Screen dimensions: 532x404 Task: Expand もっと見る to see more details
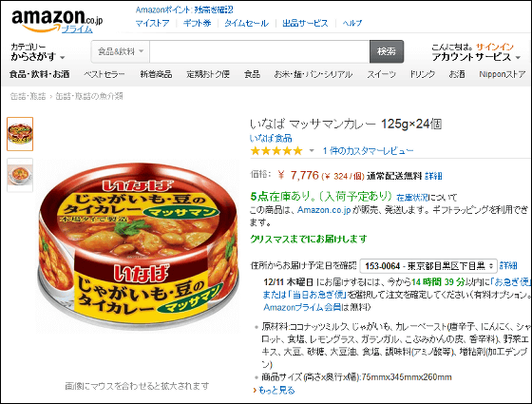275,390
